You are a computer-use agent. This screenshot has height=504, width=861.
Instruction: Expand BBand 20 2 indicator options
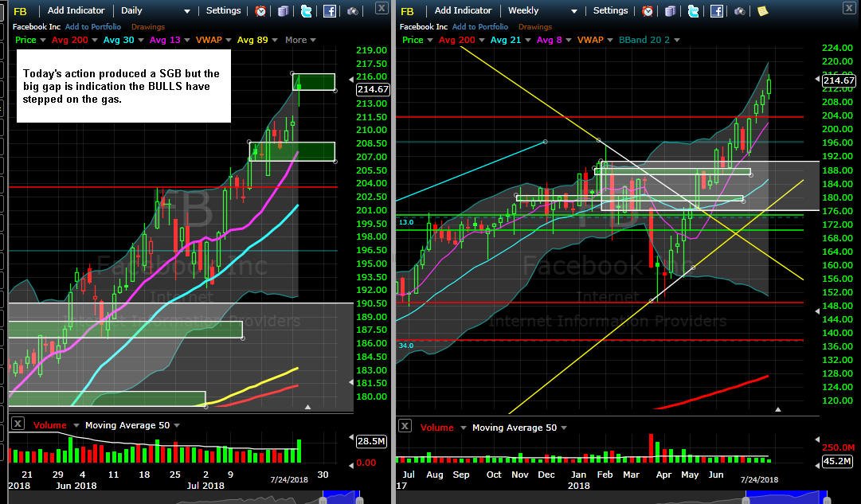coord(676,40)
